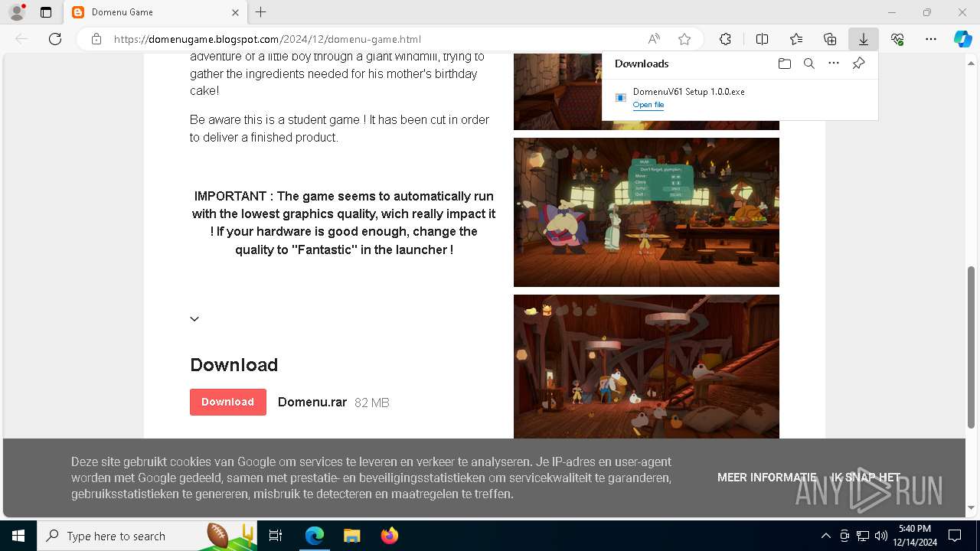The image size is (980, 551).
Task: Open more options in Downloads panel
Action: (834, 64)
